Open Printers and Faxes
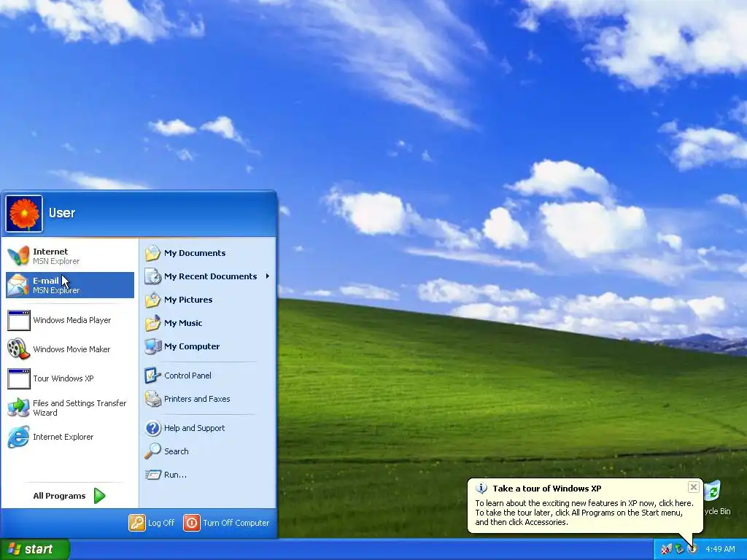The width and height of the screenshot is (747, 560). click(x=207, y=399)
